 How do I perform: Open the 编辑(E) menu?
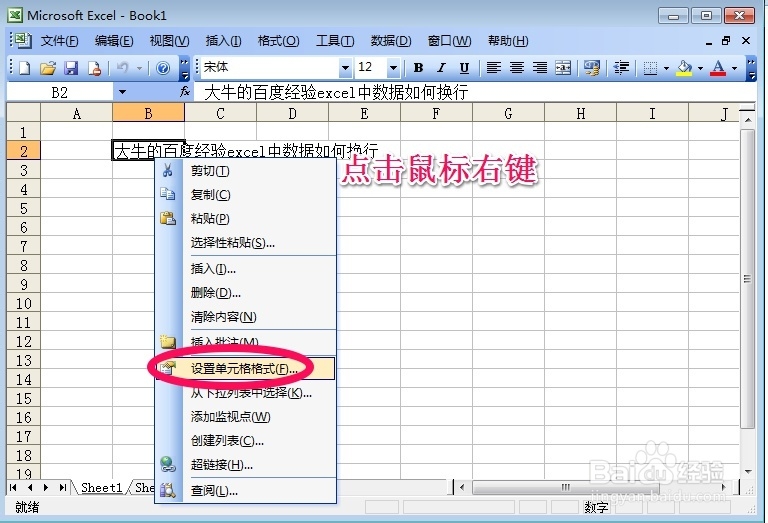pos(114,41)
